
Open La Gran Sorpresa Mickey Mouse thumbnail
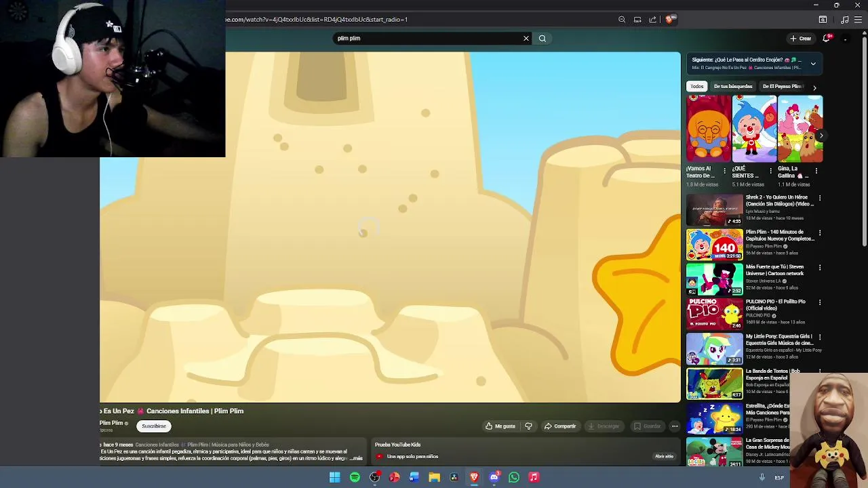715,452
